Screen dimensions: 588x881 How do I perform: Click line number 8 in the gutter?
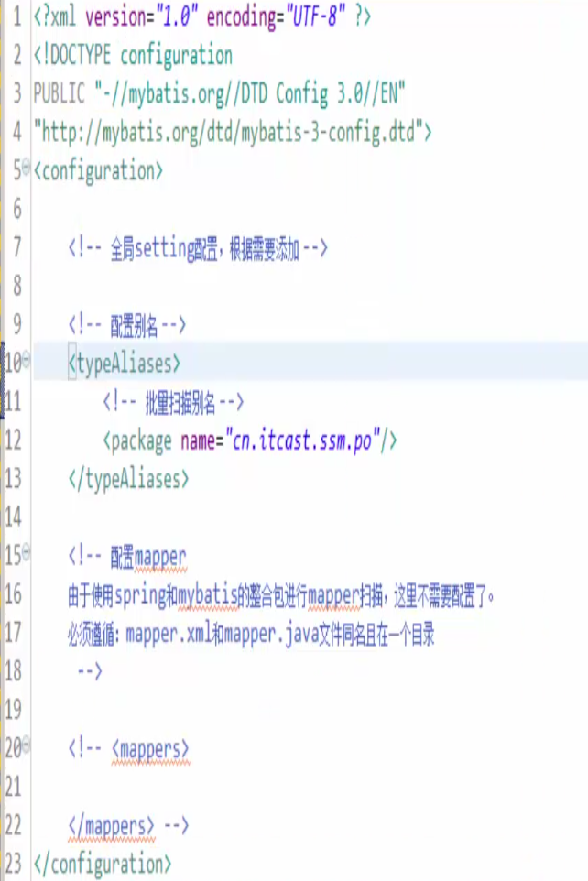[16, 287]
